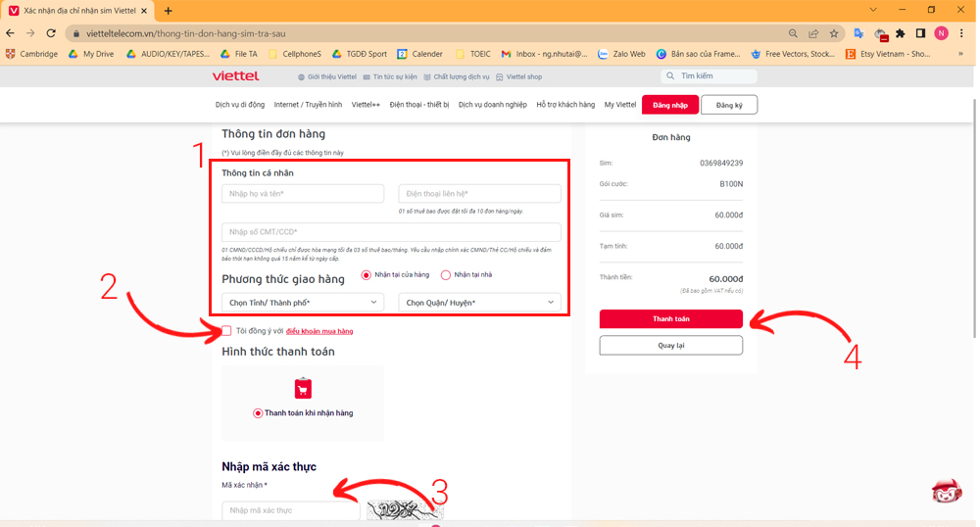Open Tin tức sự kiện link
This screenshot has height=527, width=980.
point(390,76)
